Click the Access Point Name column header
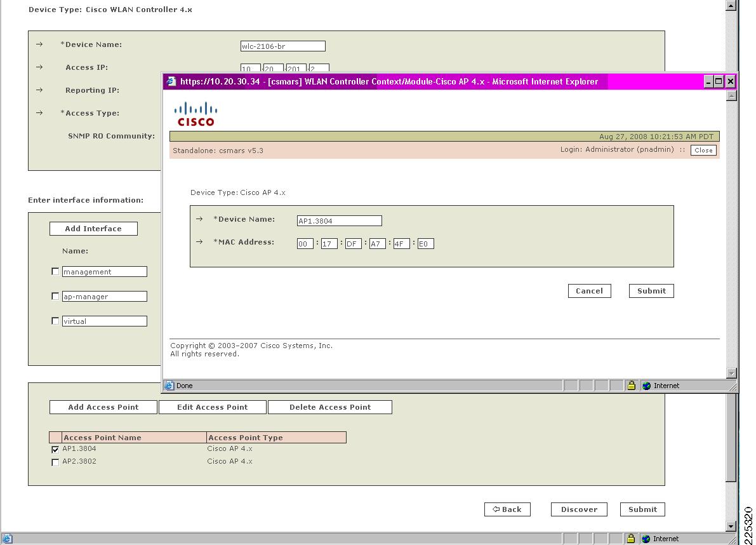The image size is (756, 545). point(134,438)
